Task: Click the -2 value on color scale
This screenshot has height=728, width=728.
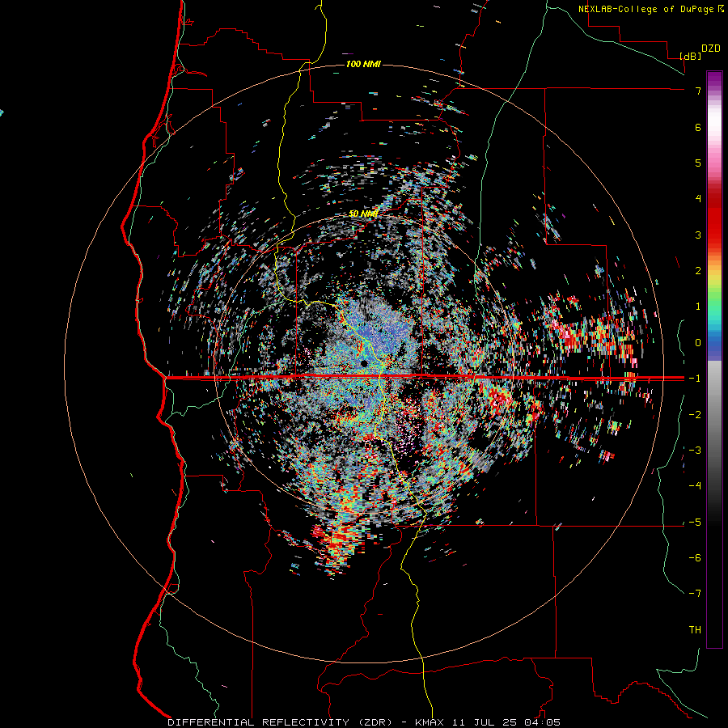Action: tap(695, 415)
